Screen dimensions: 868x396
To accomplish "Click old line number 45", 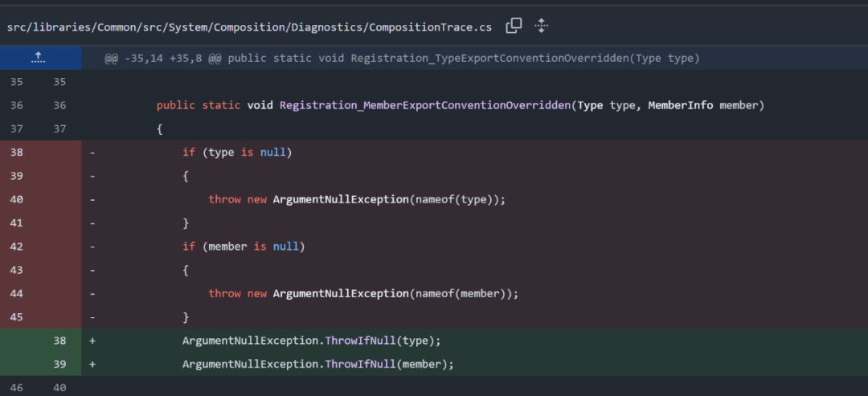I will click(x=17, y=317).
